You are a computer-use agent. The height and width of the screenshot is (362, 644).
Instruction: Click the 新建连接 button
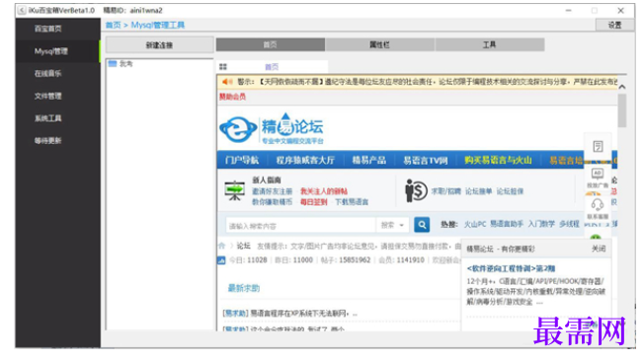159,45
